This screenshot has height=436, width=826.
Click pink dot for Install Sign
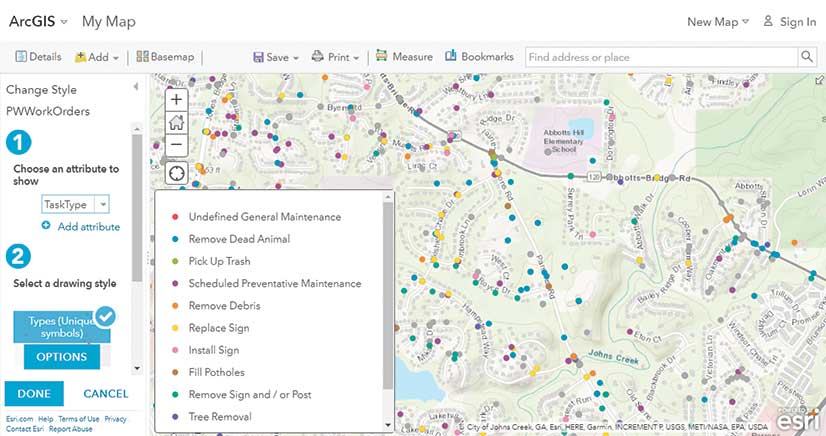coord(175,350)
